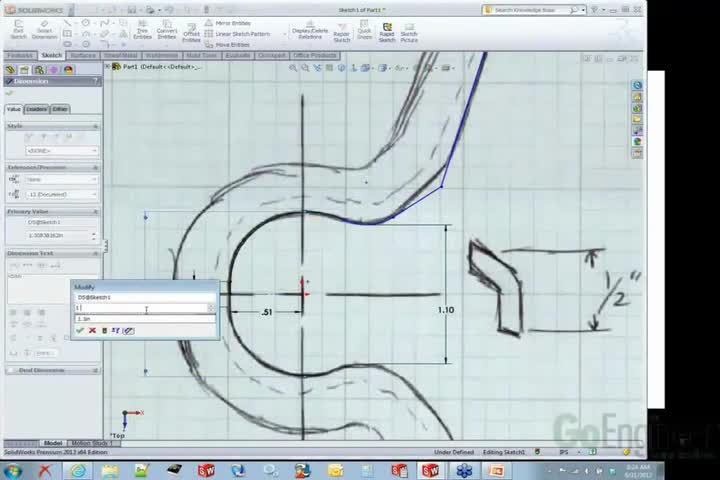The width and height of the screenshot is (720, 480).
Task: Open File Explorer folder in taskbar
Action: click(109, 471)
